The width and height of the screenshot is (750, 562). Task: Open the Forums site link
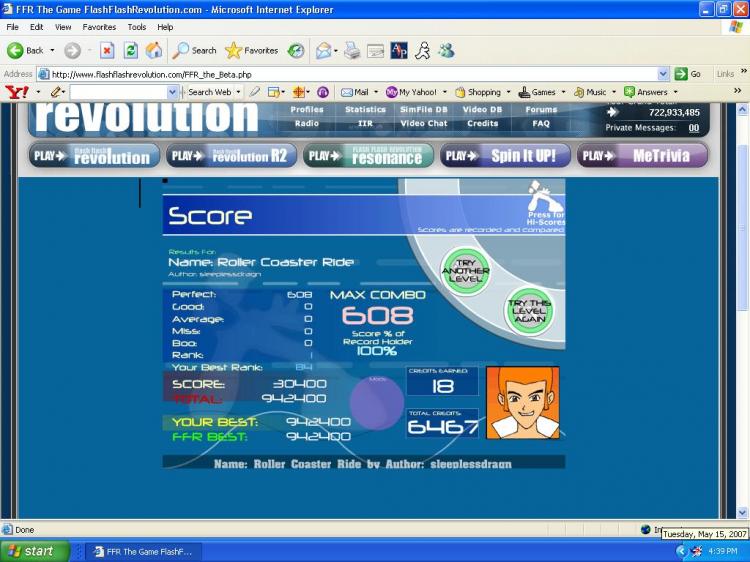(541, 110)
